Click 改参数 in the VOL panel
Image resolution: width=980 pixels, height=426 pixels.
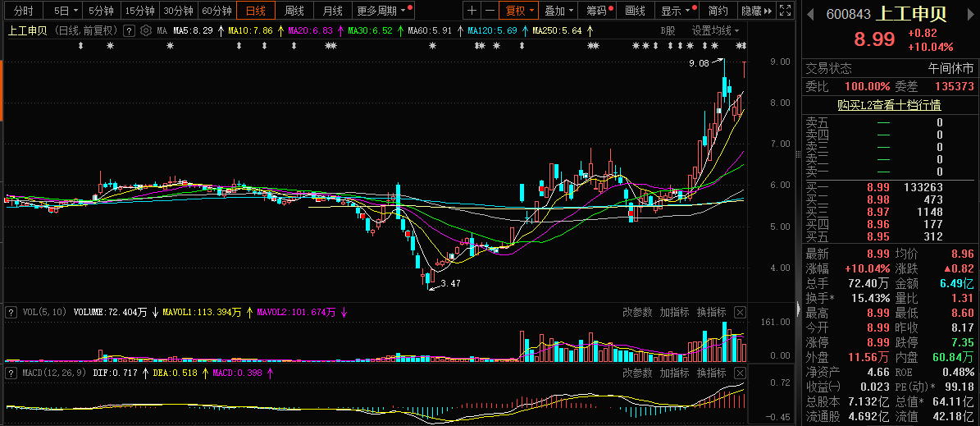click(636, 312)
